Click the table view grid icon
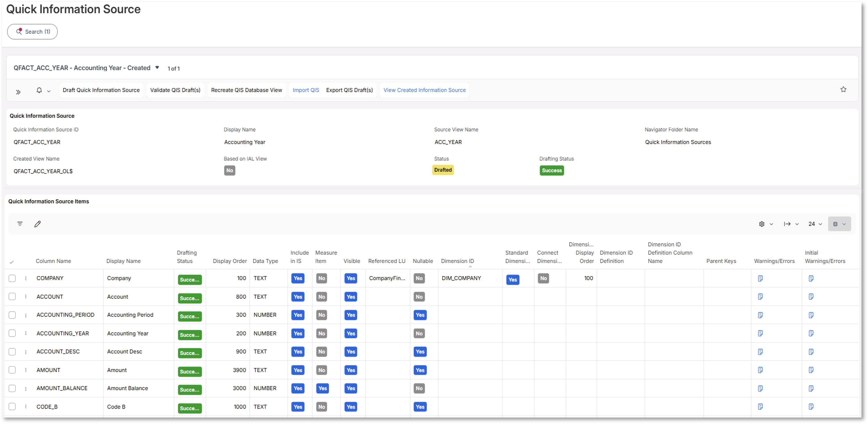868x424 pixels. tap(835, 224)
